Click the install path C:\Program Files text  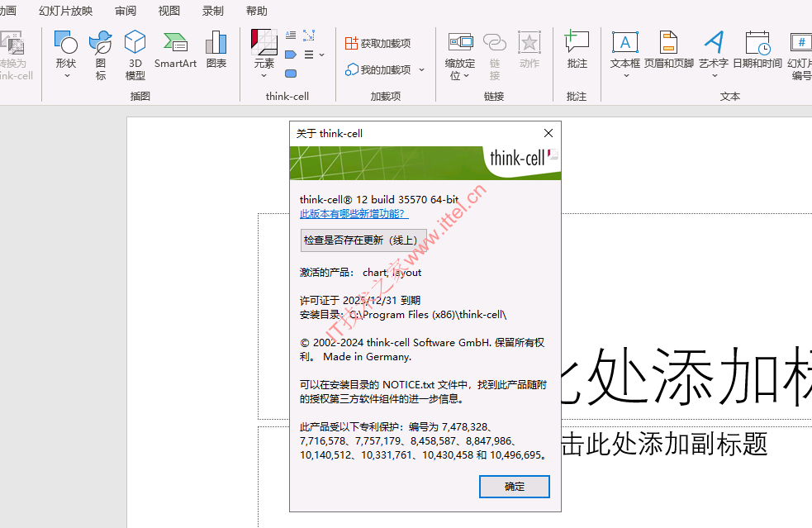pyautogui.click(x=428, y=315)
